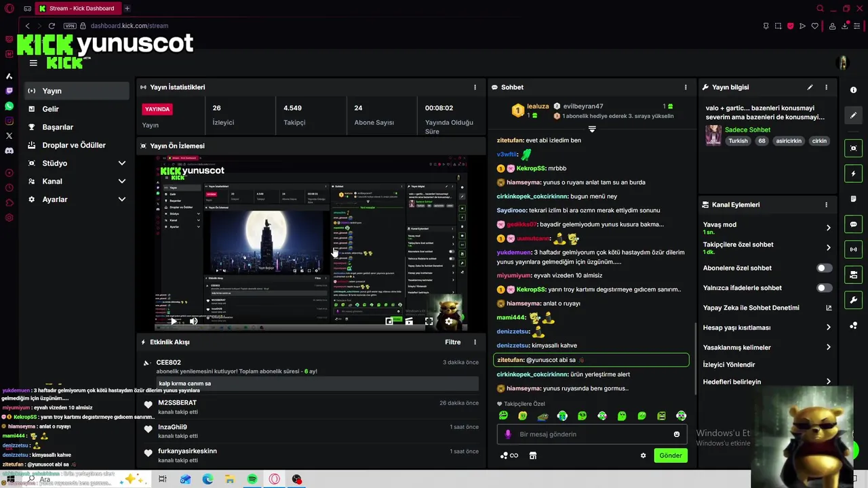Viewport: 868px width, 488px height.
Task: Toggle the wrench stream info icon in the right rail
Action: [x=853, y=300]
